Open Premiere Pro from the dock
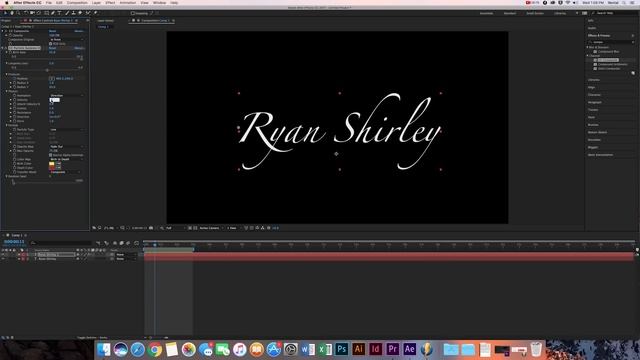 393,349
